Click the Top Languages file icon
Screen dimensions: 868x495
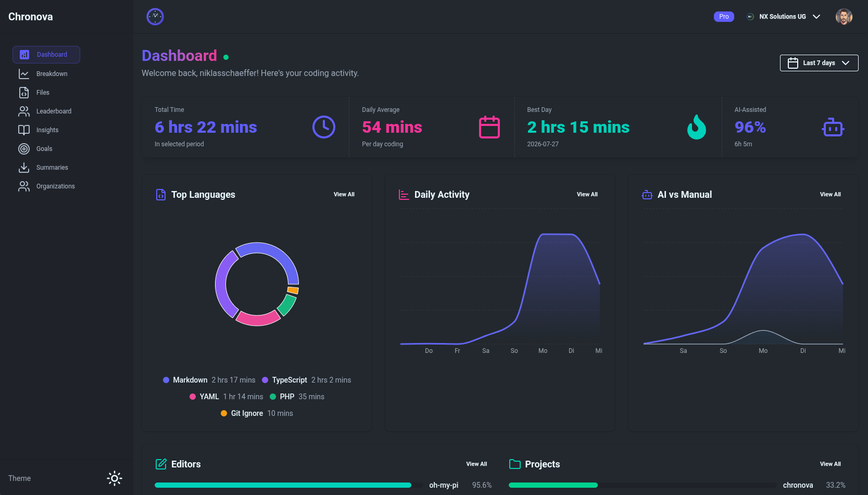(161, 195)
